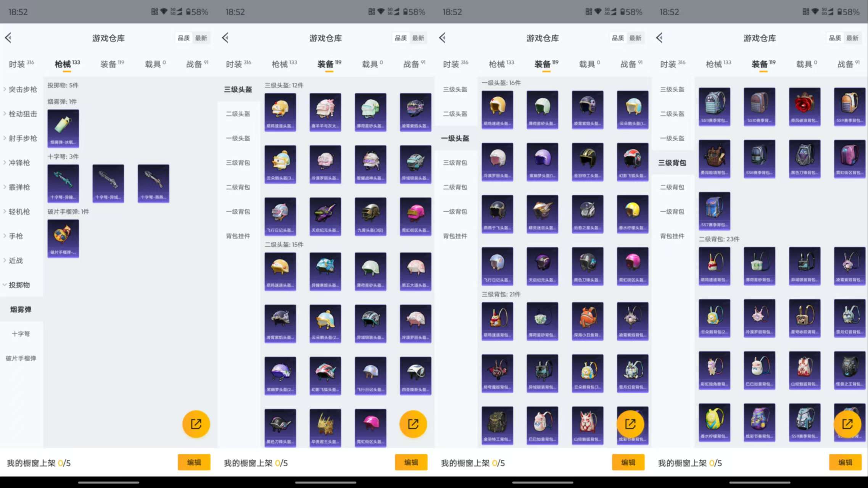Viewport: 868px width, 488px height.
Task: Switch sorting to 品质 on first screen
Action: pyautogui.click(x=184, y=38)
